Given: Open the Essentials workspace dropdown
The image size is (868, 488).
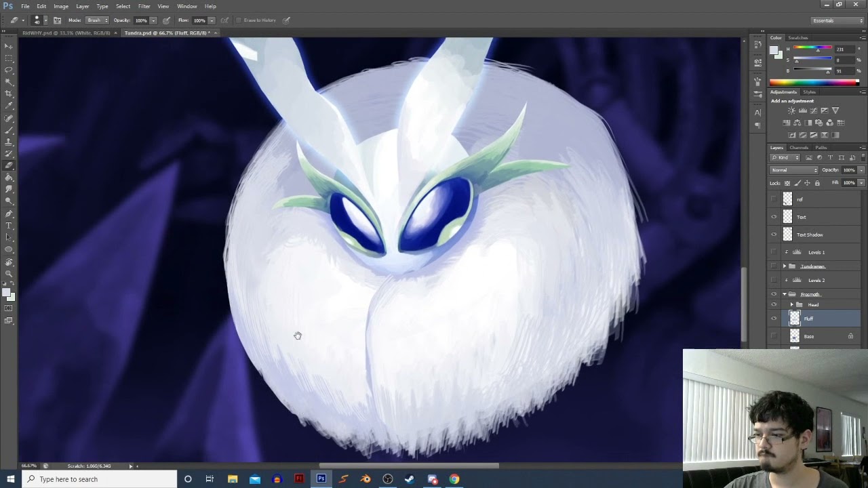Looking at the screenshot, I should tap(838, 20).
